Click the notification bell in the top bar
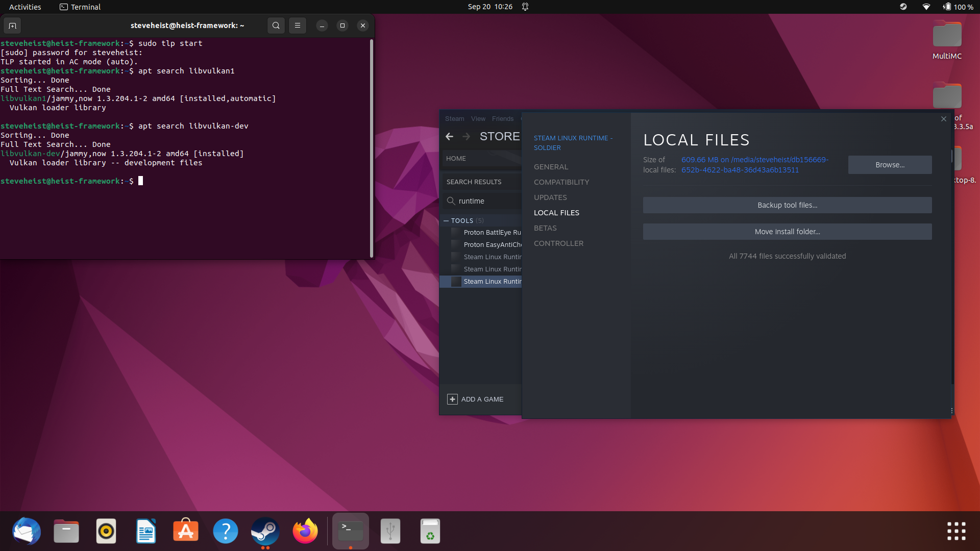Screen dimensions: 980x551 (x=524, y=7)
